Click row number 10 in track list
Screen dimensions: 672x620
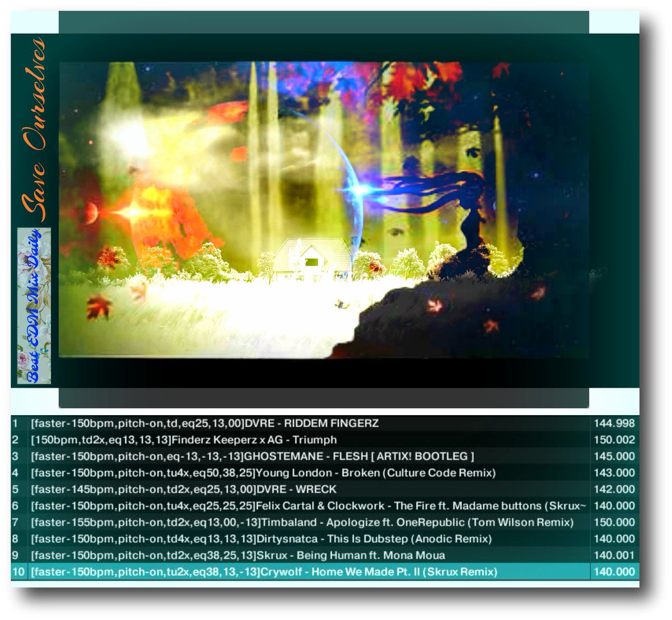click(17, 572)
